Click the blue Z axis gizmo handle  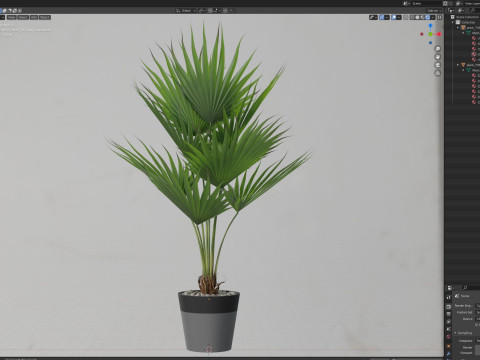tap(430, 25)
